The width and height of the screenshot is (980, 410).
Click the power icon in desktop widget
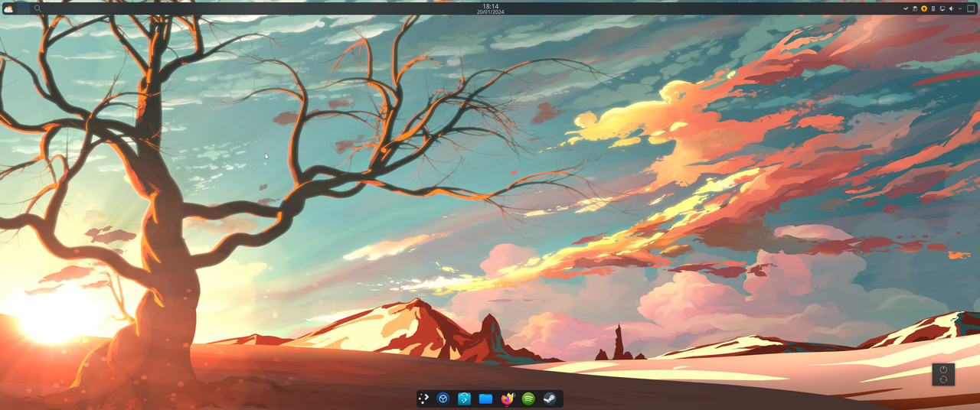(943, 370)
